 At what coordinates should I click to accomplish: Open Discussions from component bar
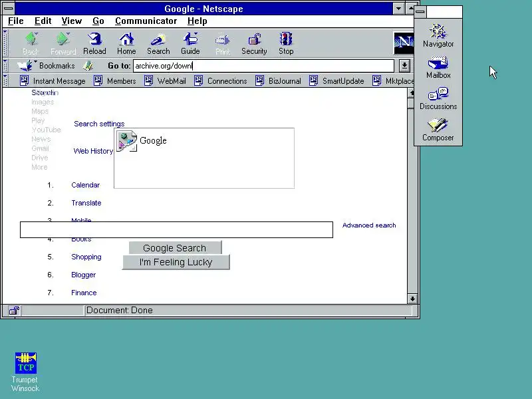[438, 98]
